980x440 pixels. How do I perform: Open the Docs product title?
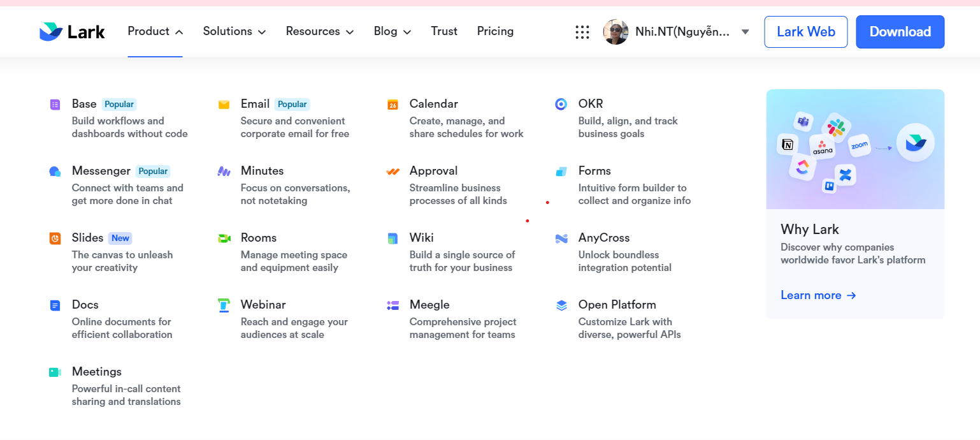point(85,305)
